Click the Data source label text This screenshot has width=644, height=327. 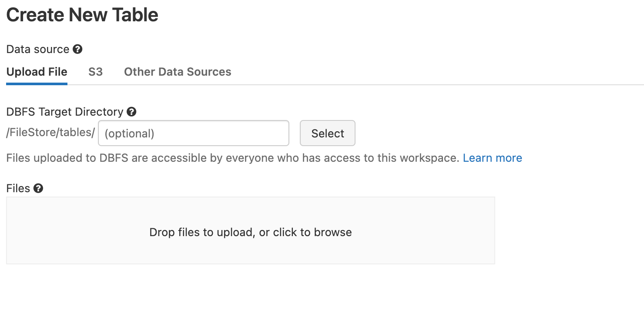tap(38, 49)
